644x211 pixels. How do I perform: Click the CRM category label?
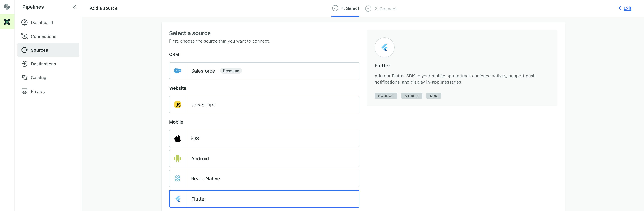click(x=174, y=54)
